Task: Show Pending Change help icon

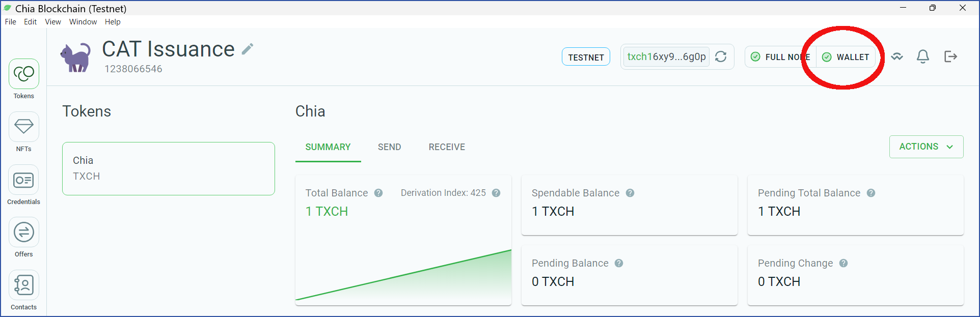Action: pos(843,263)
